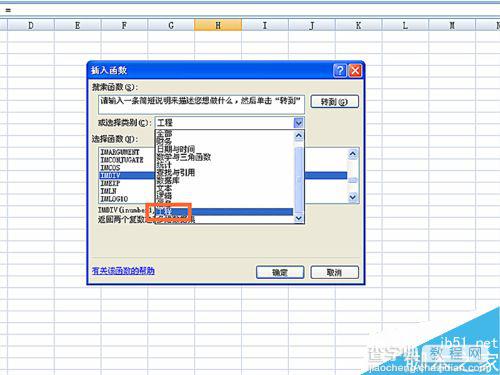Select column I header
The image size is (500, 375).
265,25
